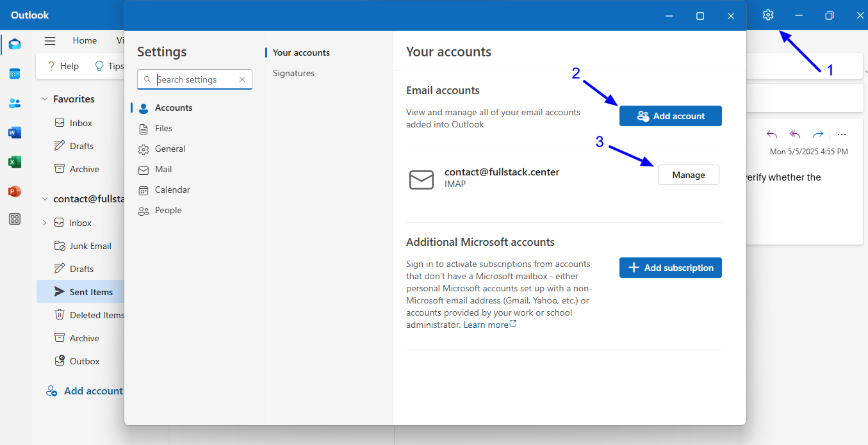Click the message date Mon 5/5/2025 4:55 PM
This screenshot has width=868, height=445.
809,152
